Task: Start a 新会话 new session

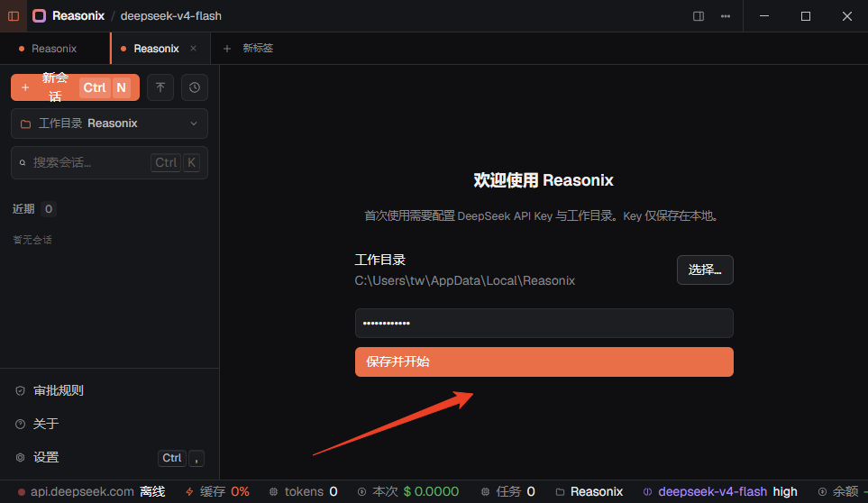Action: click(76, 87)
